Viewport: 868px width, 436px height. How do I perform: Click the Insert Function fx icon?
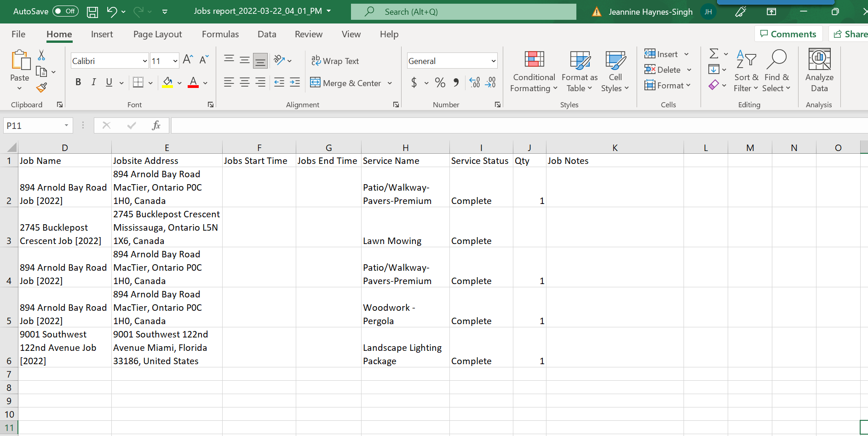pos(156,125)
